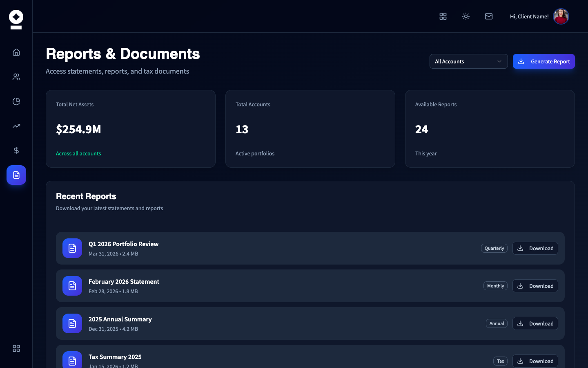Select the Clients icon in the sidebar

(x=16, y=77)
